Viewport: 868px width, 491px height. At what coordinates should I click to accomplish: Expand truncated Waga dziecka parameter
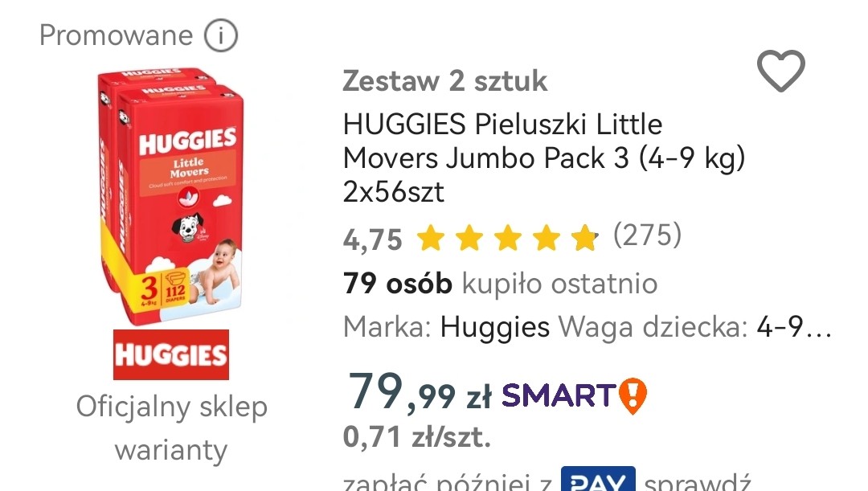(x=694, y=327)
